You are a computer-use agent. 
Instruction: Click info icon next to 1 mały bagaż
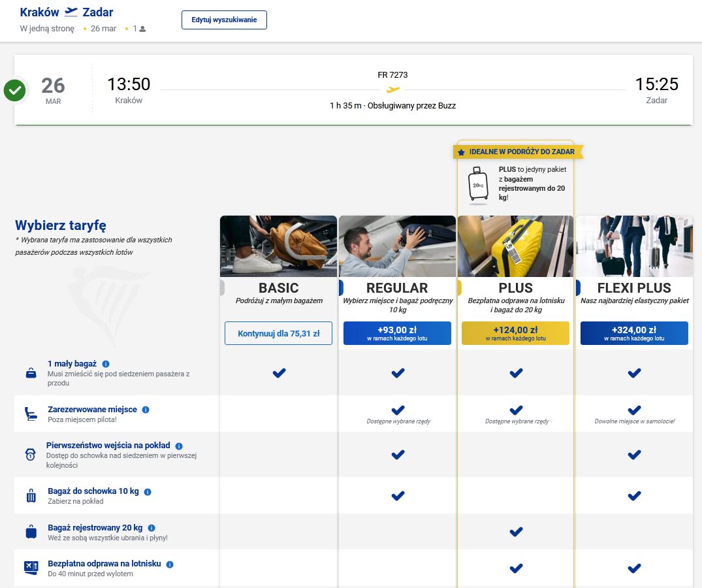[106, 364]
